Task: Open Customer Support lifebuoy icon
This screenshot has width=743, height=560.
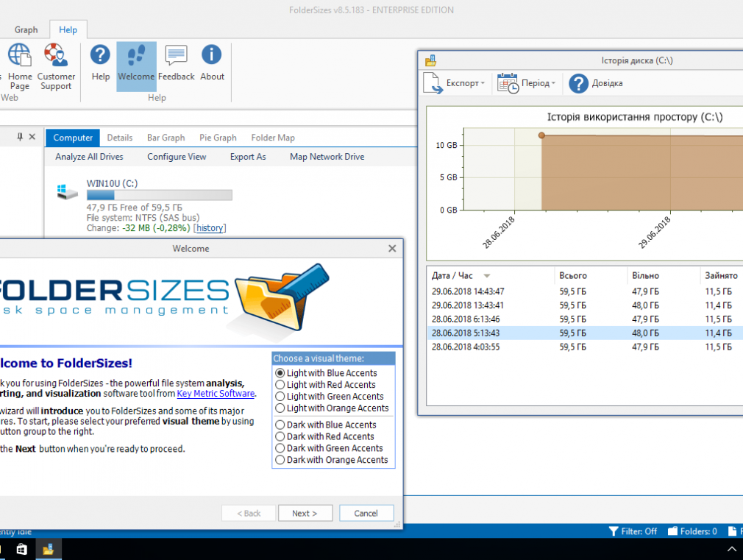Action: click(x=56, y=55)
